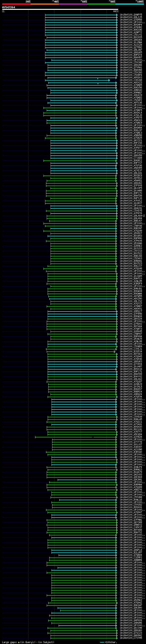The image size is (146, 644).
Task: Click the green ~80% identity legend segment
Action: click(101, 4)
